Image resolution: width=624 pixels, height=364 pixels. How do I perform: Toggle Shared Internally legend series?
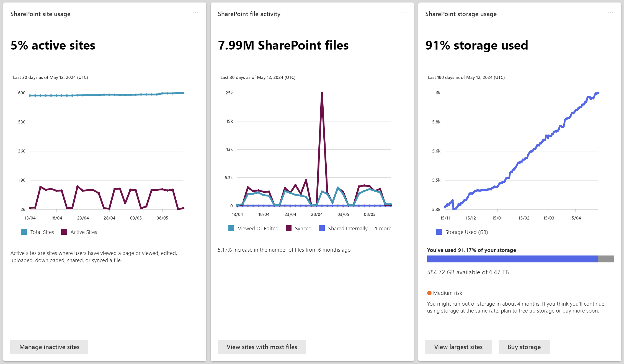tap(343, 228)
